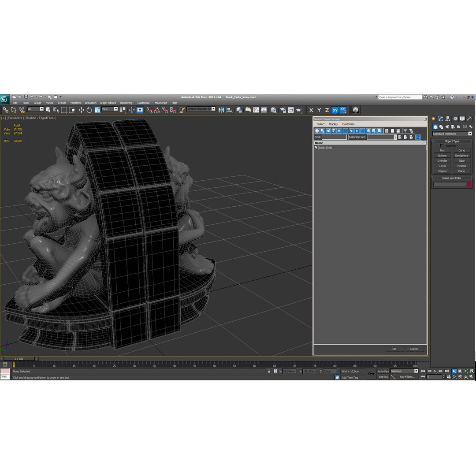Open the Render Setup dialog
This screenshot has height=476, width=476.
click(283, 110)
